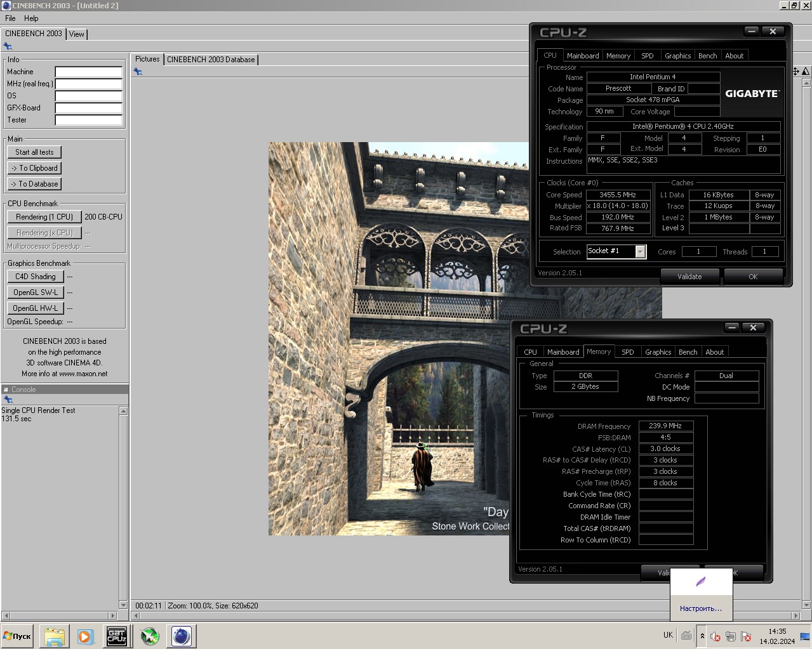Click the Machine input field
812x649 pixels.
(88, 72)
